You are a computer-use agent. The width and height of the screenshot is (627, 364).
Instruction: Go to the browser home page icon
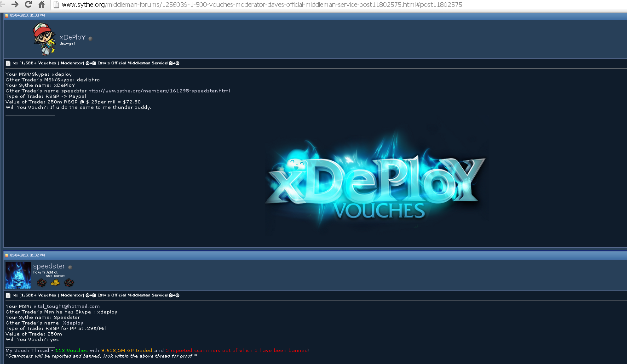pyautogui.click(x=42, y=5)
